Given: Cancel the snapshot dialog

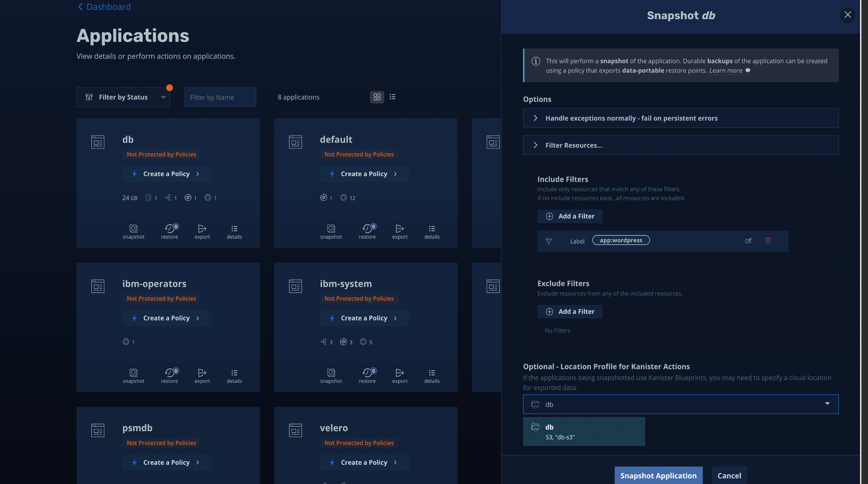Looking at the screenshot, I should 729,475.
